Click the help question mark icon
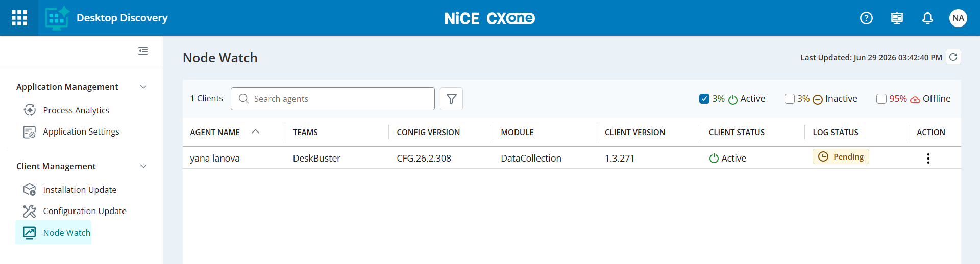This screenshot has height=264, width=980. (866, 18)
